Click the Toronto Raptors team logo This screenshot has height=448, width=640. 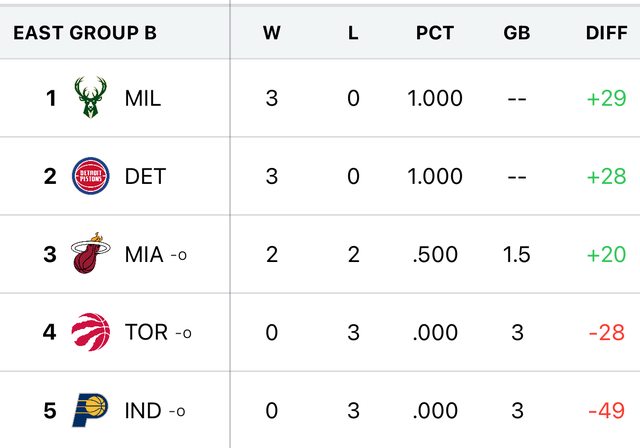[x=91, y=332]
